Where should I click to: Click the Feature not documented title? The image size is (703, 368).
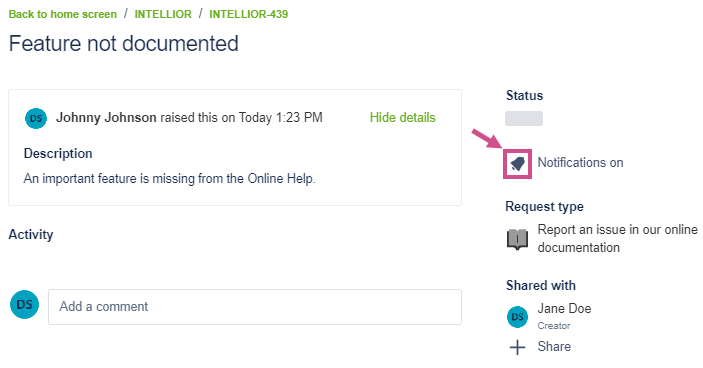tap(124, 43)
